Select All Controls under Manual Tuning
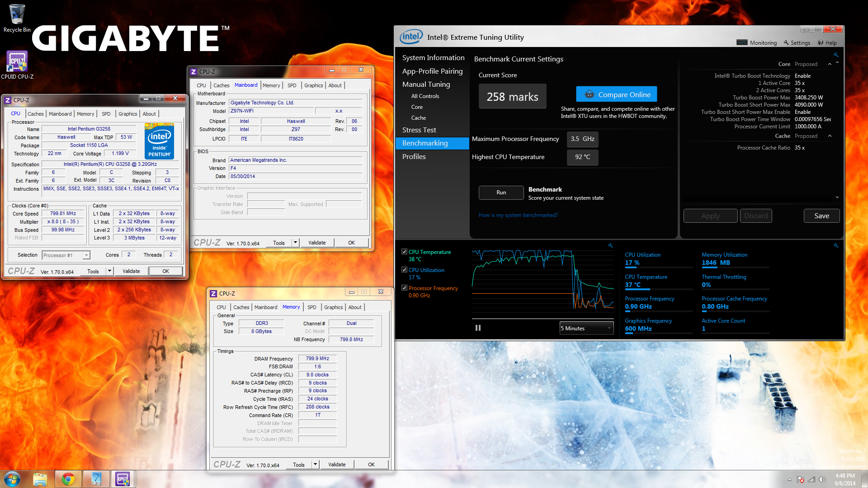 click(425, 96)
